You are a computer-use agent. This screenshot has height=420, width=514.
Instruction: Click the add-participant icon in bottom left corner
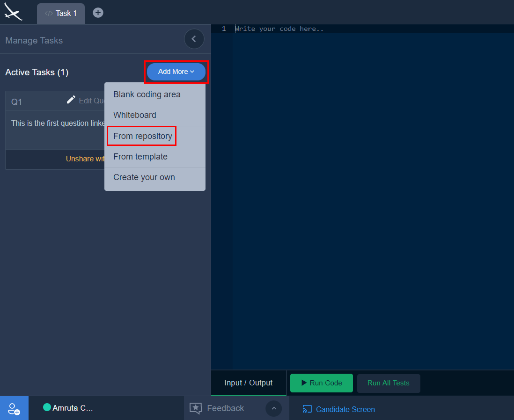coord(14,408)
